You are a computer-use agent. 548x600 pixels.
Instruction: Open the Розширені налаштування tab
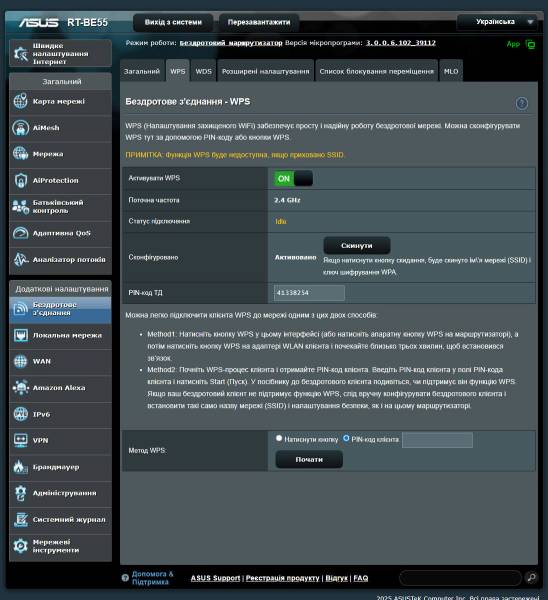point(266,71)
